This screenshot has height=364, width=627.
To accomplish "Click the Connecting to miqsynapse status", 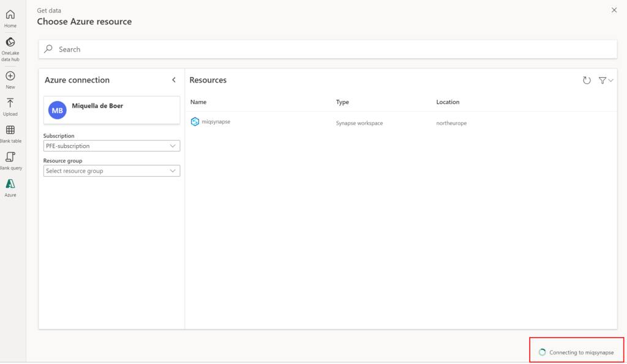I will [x=576, y=352].
